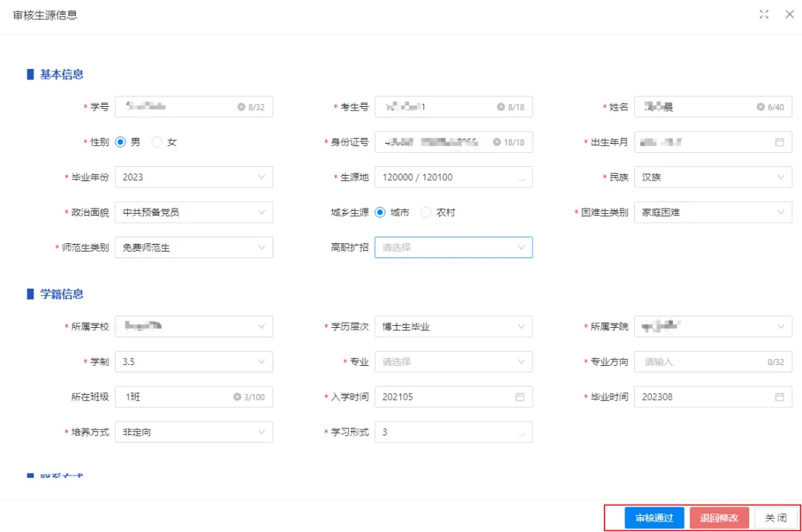The height and width of the screenshot is (532, 802).
Task: Choose 农村 for 城乡生源
Action: tap(426, 212)
